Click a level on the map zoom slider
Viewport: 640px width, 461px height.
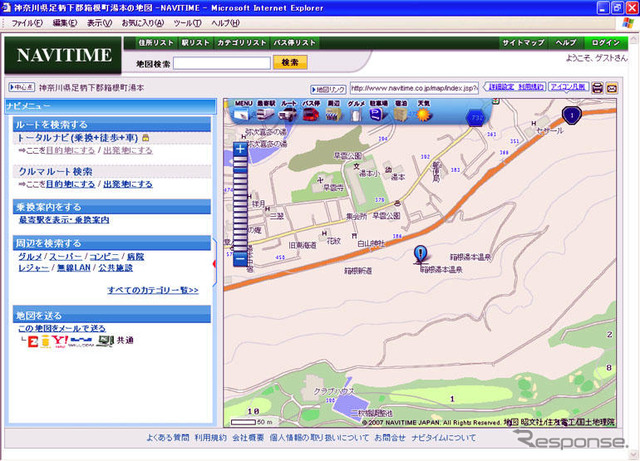click(240, 204)
